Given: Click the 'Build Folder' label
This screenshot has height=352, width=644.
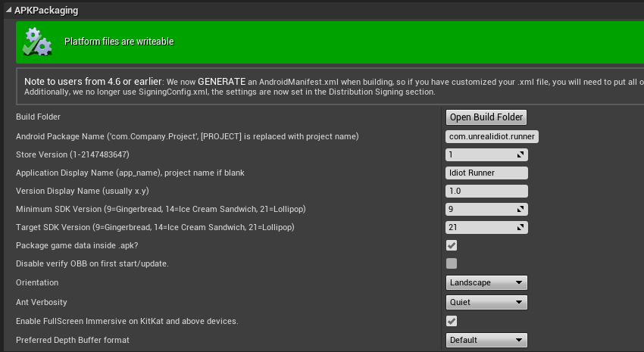Looking at the screenshot, I should coord(38,117).
